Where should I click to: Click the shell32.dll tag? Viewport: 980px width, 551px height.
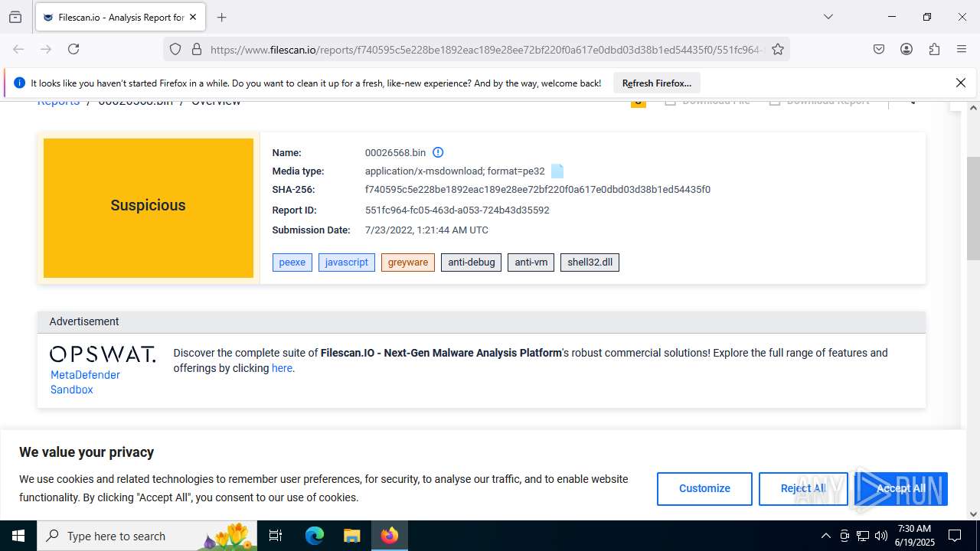[590, 262]
